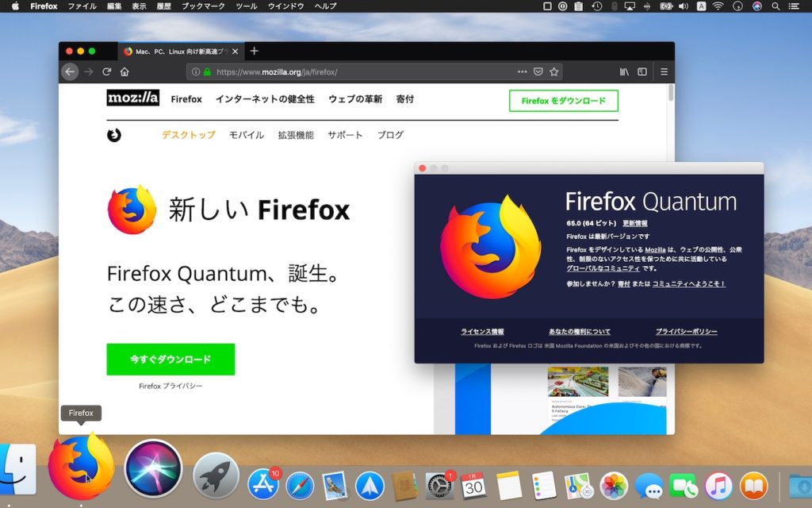Bookmark this page with the star icon
The width and height of the screenshot is (812, 508).
tap(554, 71)
